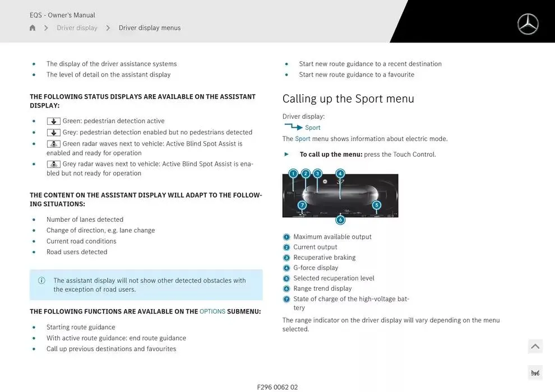The height and width of the screenshot is (392, 555).
Task: Select the Mercedes star logo
Action: point(528,24)
